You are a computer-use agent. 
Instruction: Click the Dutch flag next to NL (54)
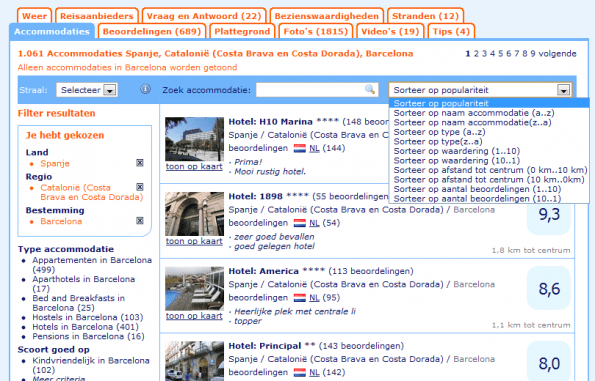pyautogui.click(x=300, y=223)
